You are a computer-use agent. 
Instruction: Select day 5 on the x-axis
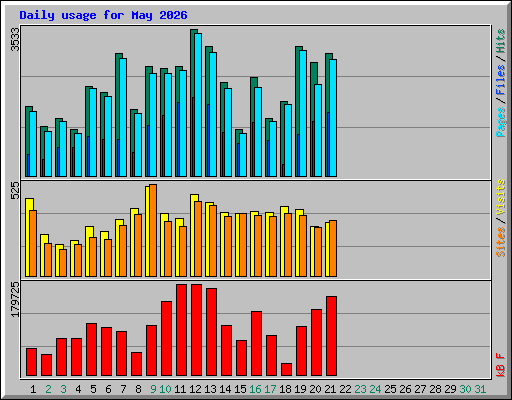[x=93, y=389]
